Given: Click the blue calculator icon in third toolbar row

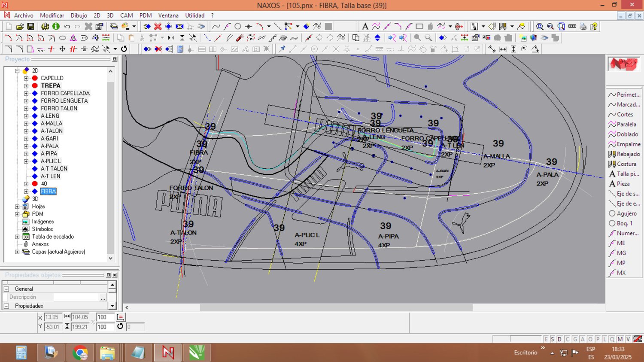Looking at the screenshot, I should click(180, 49).
